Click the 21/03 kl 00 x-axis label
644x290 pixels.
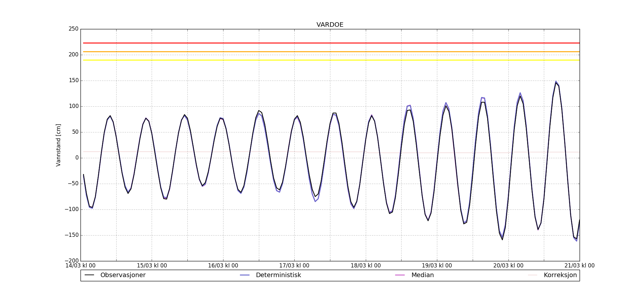tap(579, 266)
